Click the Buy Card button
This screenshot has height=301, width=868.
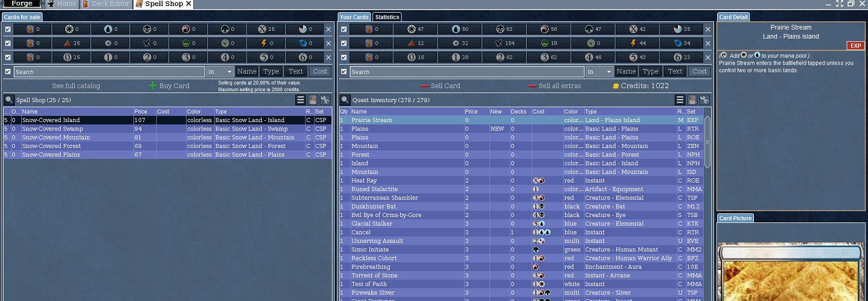(169, 86)
